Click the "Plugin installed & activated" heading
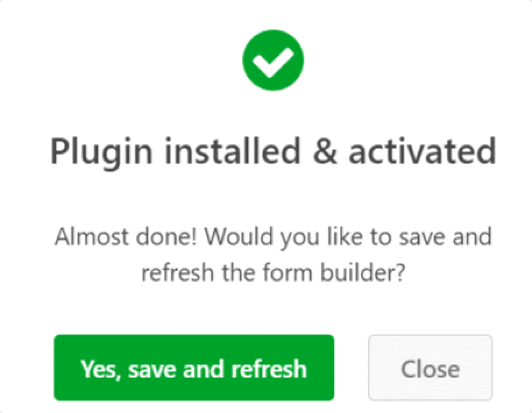Image resolution: width=532 pixels, height=413 pixels. click(273, 151)
